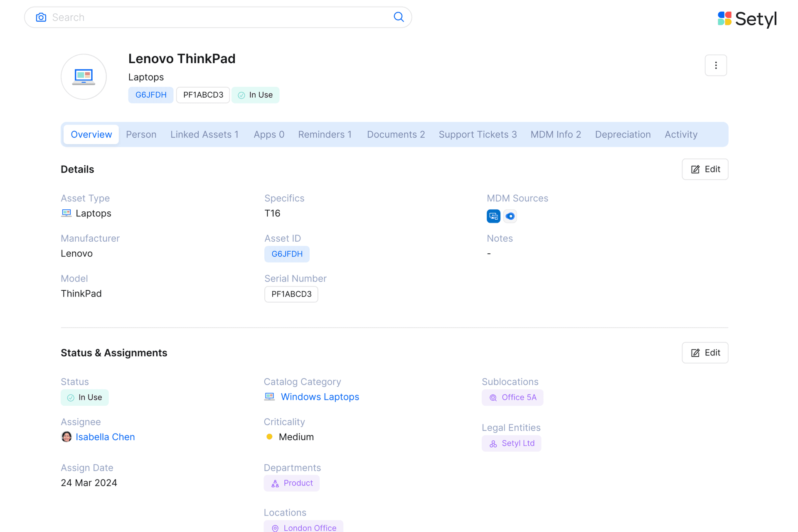Click the Office 5A sublocation tag
The image size is (798, 532).
pos(512,397)
